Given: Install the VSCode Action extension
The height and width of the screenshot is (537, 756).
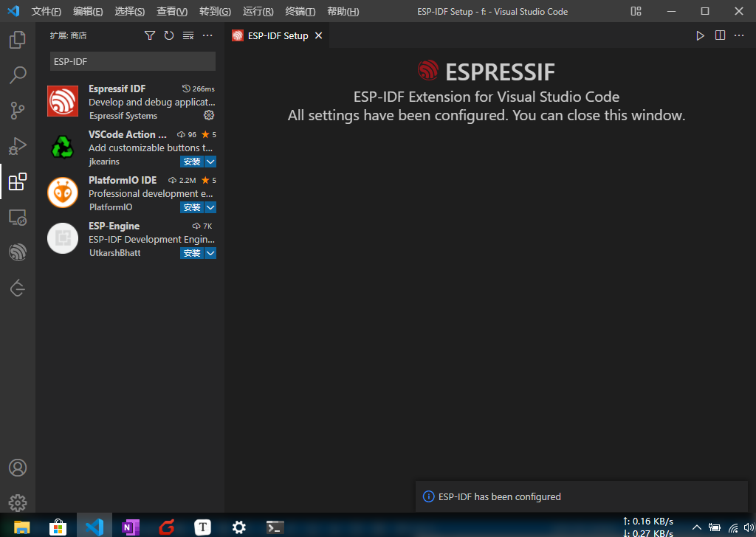Looking at the screenshot, I should (x=192, y=162).
